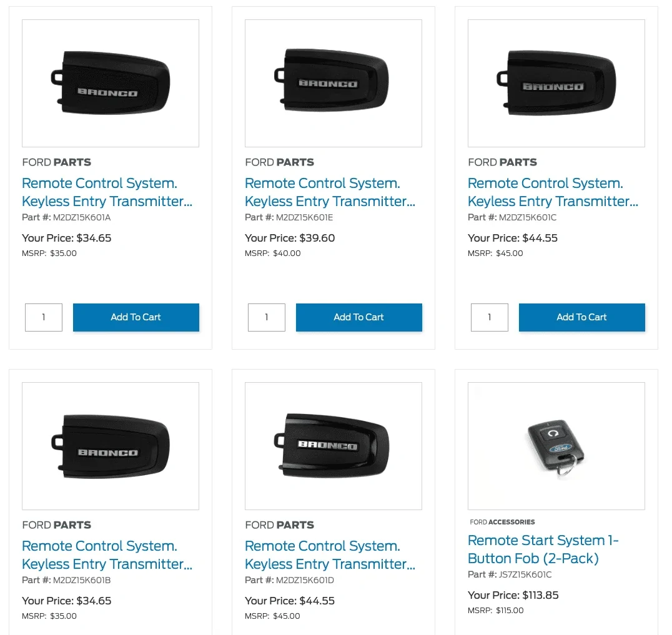Image resolution: width=672 pixels, height=635 pixels.
Task: Click Ford Parts label on M2DZ15K601B card
Action: coord(57,525)
